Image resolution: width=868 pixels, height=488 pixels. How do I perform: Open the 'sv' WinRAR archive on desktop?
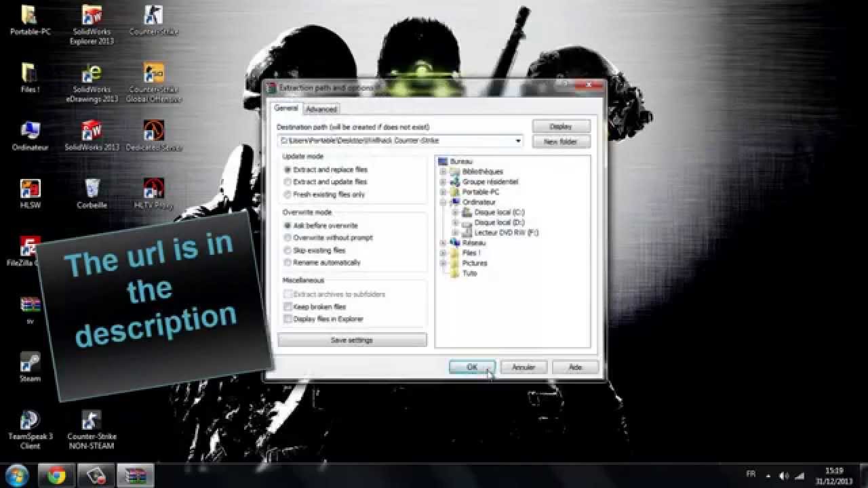coord(30,309)
